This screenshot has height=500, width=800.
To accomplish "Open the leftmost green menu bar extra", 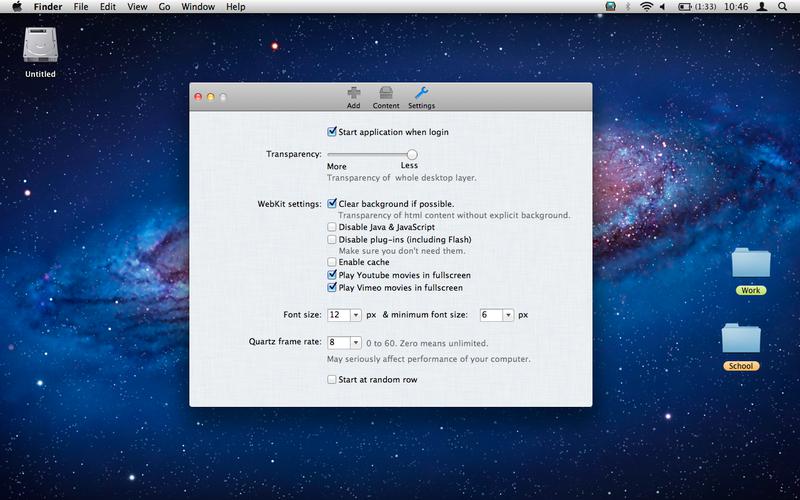I will (x=610, y=7).
